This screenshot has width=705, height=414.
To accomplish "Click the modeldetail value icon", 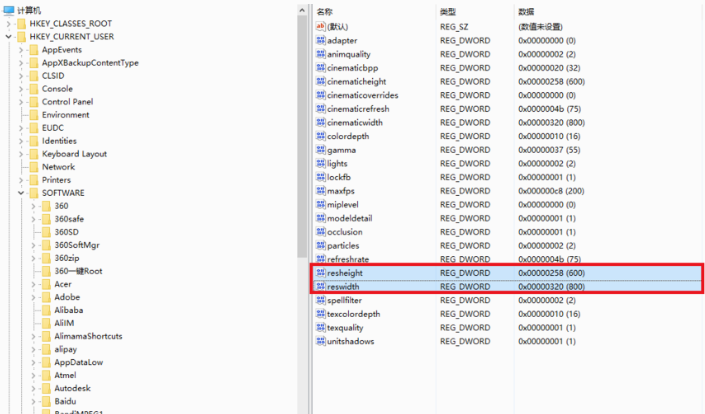I will [x=321, y=218].
